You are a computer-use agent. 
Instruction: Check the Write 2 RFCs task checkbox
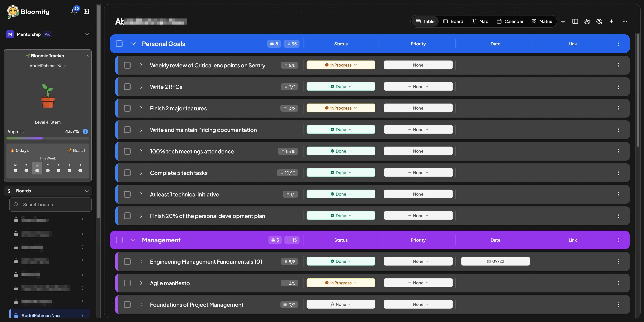click(127, 87)
